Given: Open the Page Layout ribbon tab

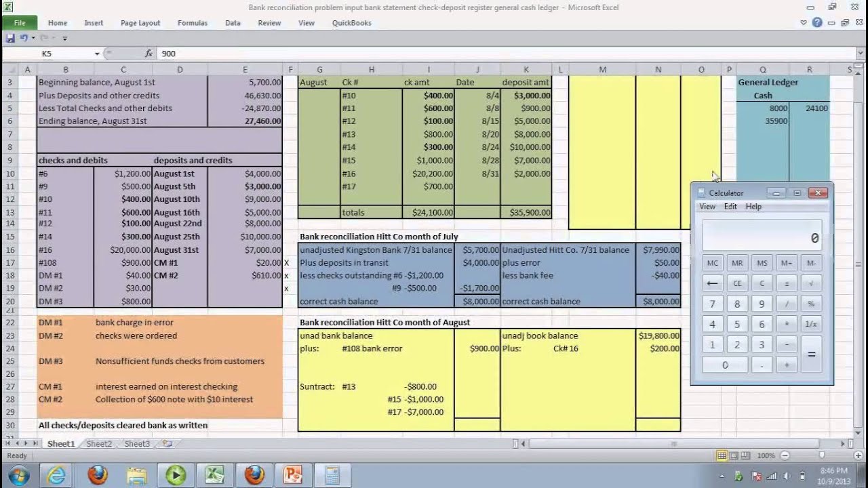Looking at the screenshot, I should tap(140, 23).
